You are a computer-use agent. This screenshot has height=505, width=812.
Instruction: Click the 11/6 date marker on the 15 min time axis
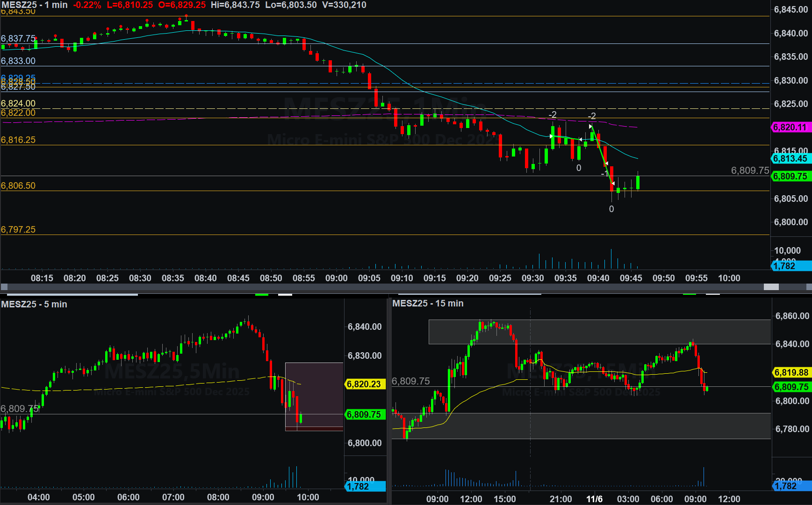(594, 499)
